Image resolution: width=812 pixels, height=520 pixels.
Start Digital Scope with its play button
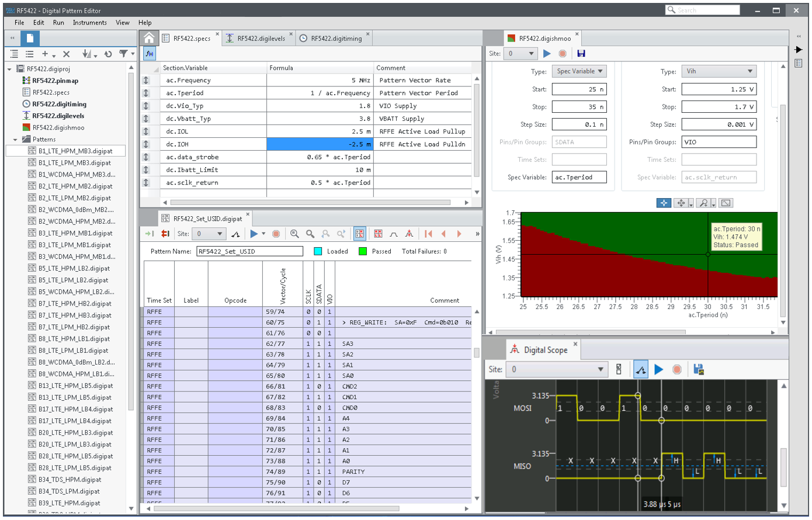coord(658,369)
